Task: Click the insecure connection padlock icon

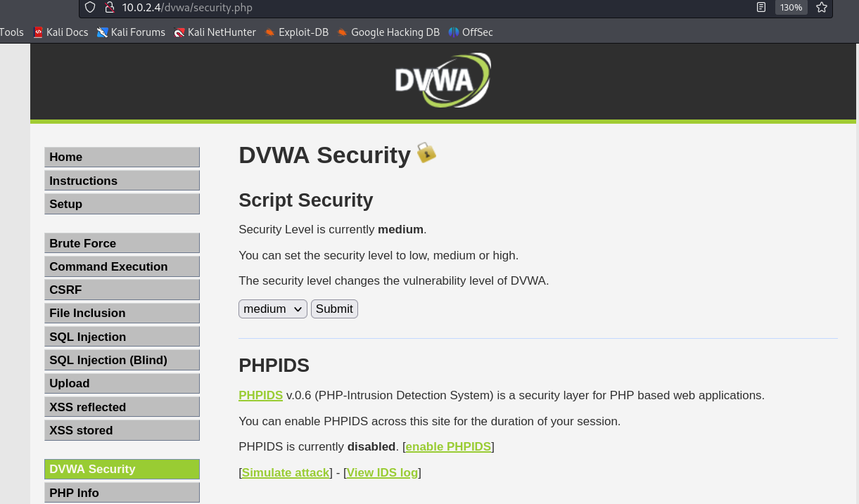Action: tap(109, 8)
